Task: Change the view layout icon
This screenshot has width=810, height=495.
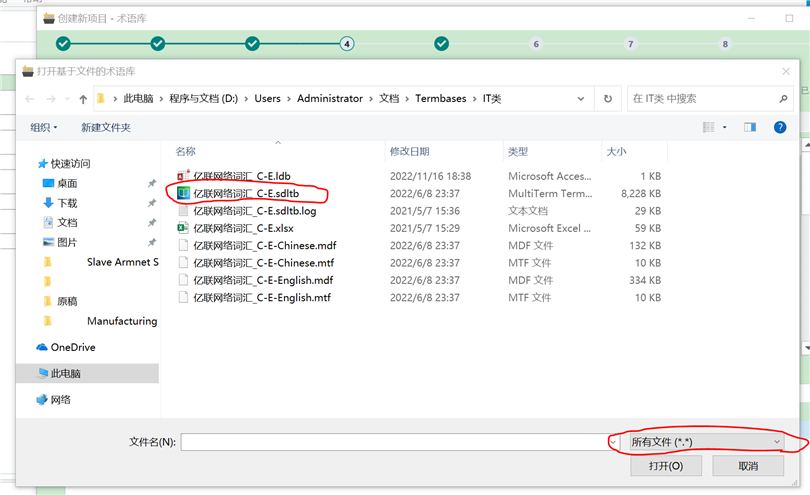Action: pos(709,127)
